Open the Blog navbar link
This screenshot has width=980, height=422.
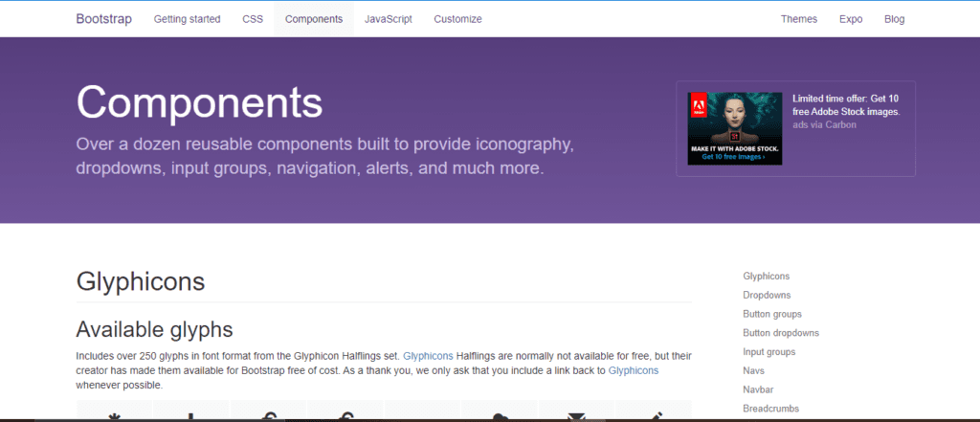click(x=895, y=19)
